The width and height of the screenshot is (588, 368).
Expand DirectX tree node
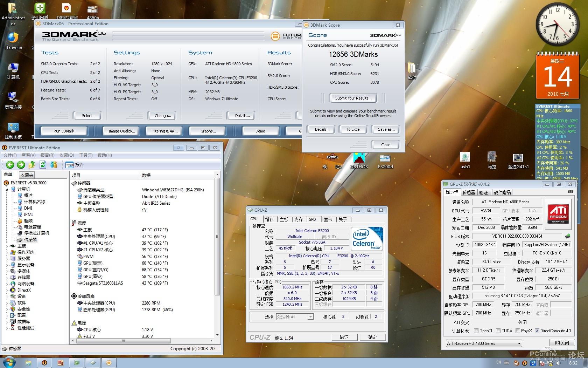click(x=7, y=290)
